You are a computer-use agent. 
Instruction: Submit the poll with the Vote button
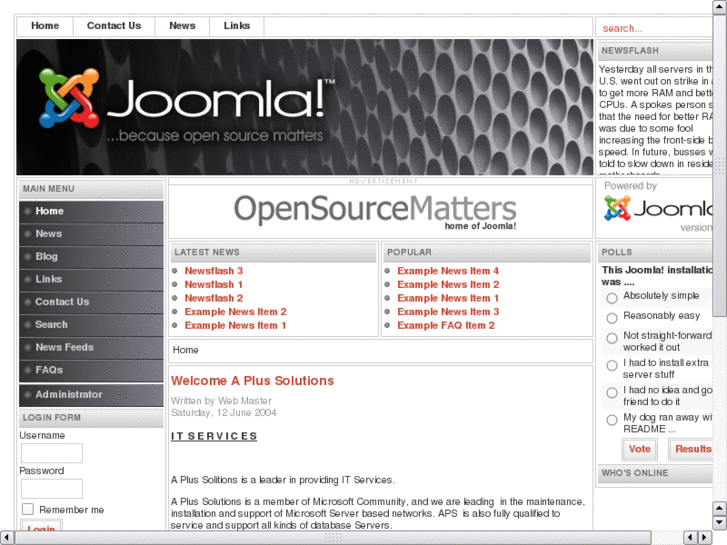pos(639,449)
